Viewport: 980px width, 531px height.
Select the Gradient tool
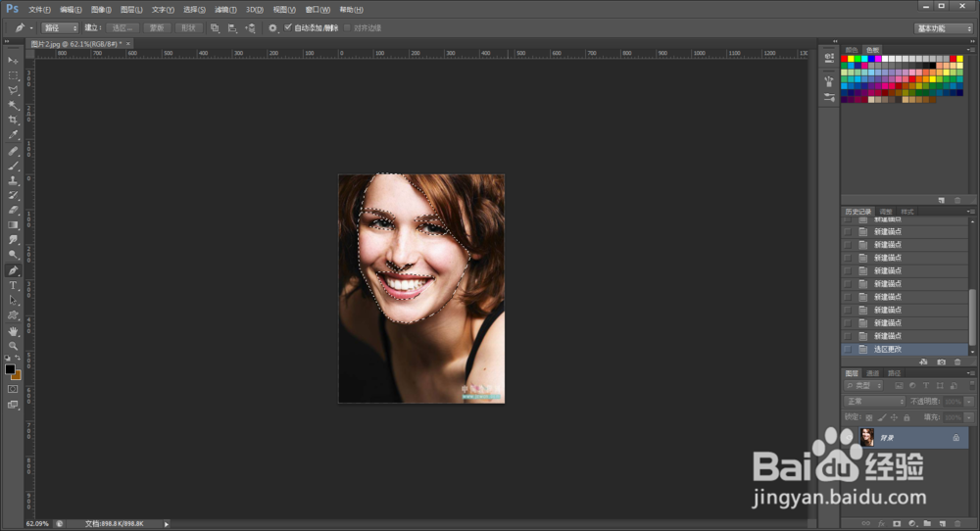pyautogui.click(x=13, y=225)
